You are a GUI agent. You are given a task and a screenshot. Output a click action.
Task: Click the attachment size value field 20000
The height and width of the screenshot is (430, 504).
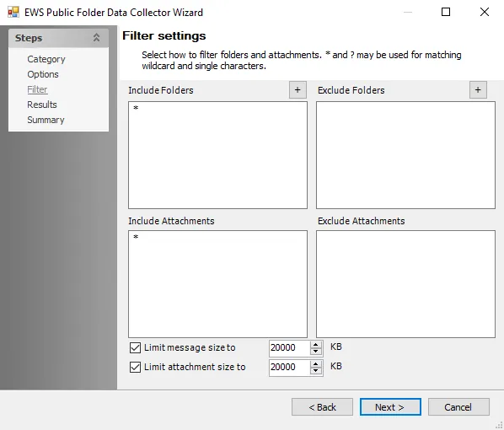pyautogui.click(x=290, y=367)
